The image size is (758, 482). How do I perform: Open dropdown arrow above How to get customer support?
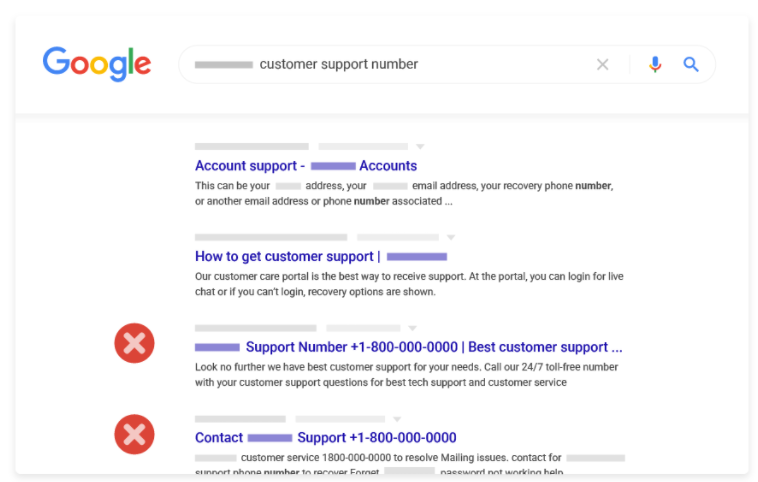point(451,238)
